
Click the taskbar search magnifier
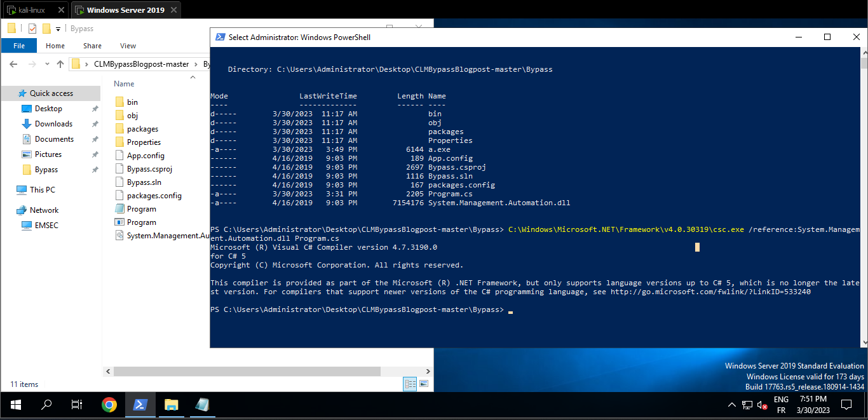tap(46, 405)
